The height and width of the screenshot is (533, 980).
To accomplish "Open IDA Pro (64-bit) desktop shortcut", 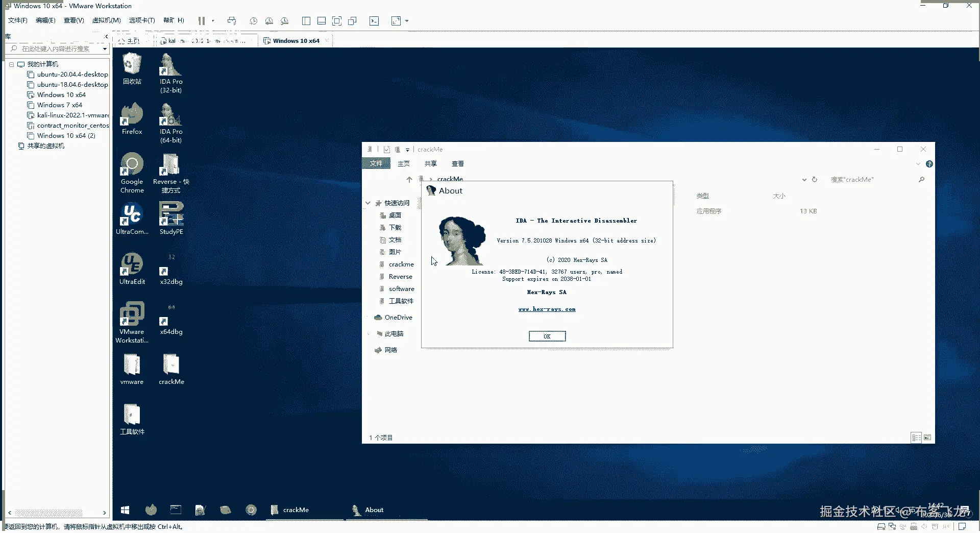I will click(x=171, y=123).
